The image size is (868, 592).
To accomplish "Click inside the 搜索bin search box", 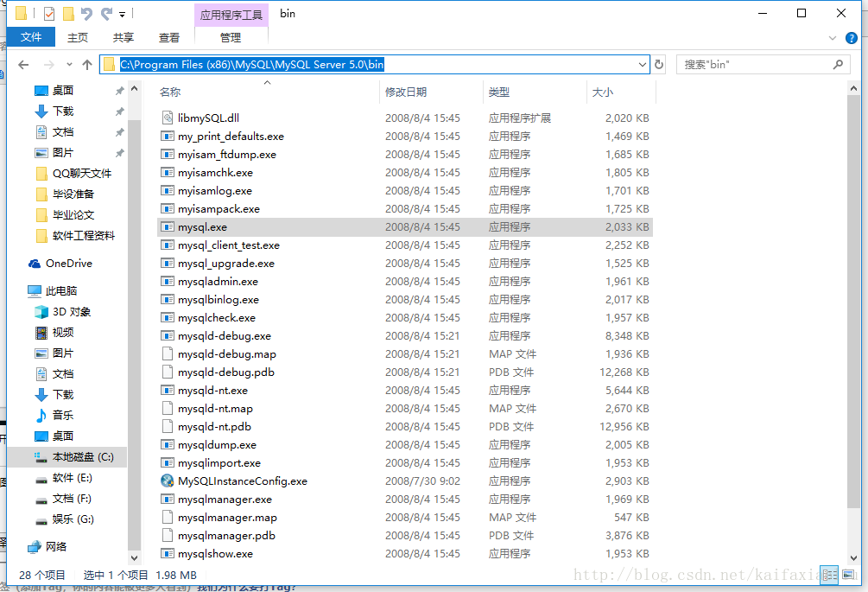I will pos(760,64).
